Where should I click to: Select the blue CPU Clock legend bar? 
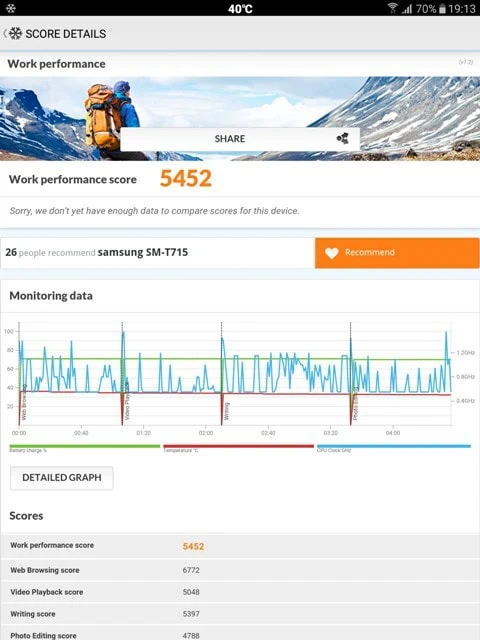point(393,446)
